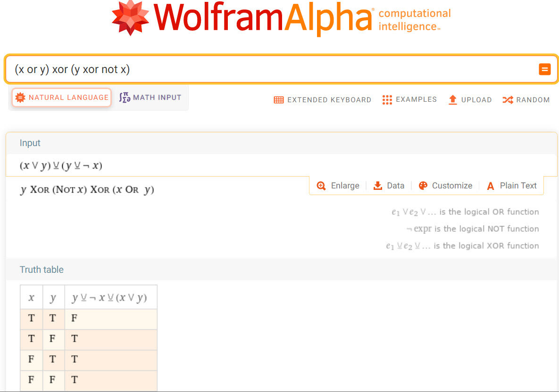This screenshot has height=392, width=559.
Task: Click the Customize palette icon
Action: pyautogui.click(x=423, y=186)
